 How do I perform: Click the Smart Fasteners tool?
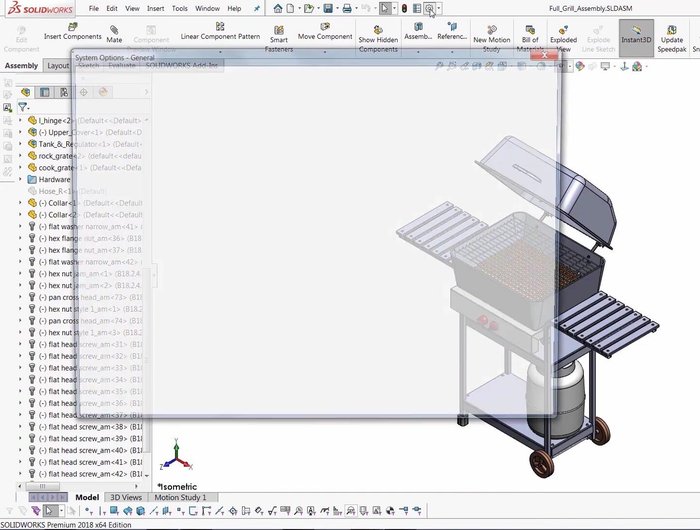coord(279,36)
